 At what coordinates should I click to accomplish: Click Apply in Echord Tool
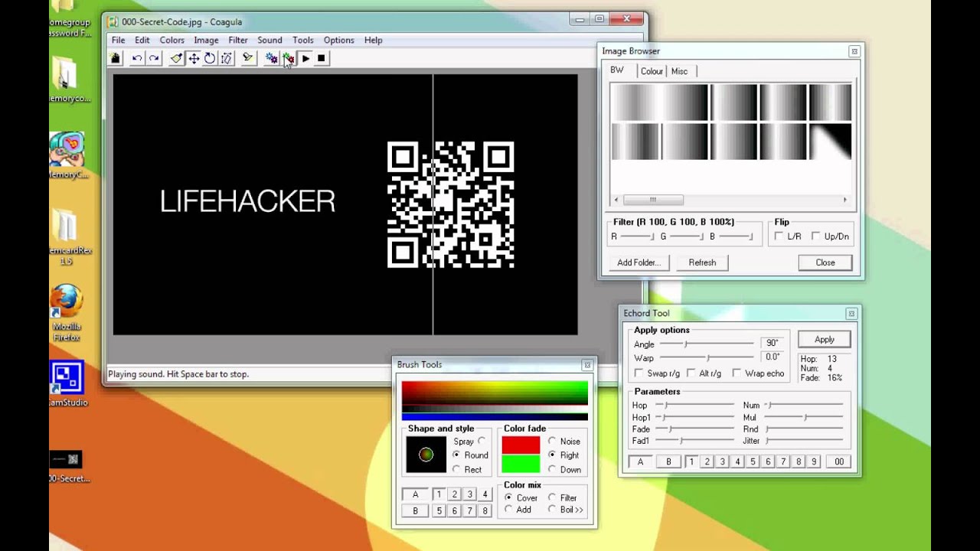pos(825,339)
